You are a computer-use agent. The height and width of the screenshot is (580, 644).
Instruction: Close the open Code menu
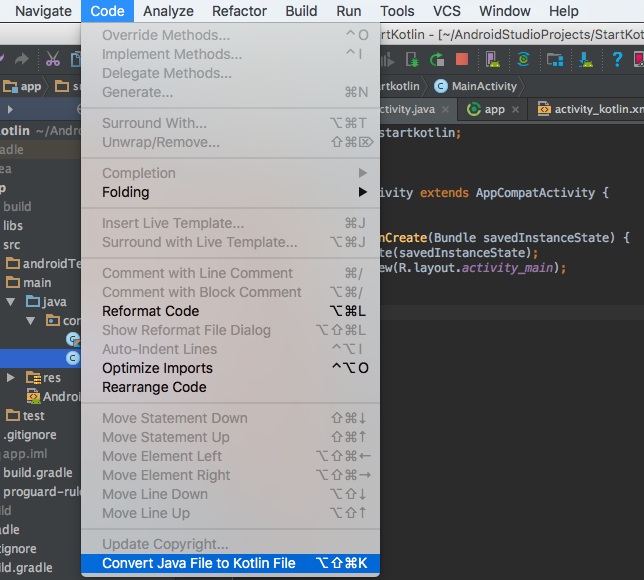pyautogui.click(x=107, y=11)
